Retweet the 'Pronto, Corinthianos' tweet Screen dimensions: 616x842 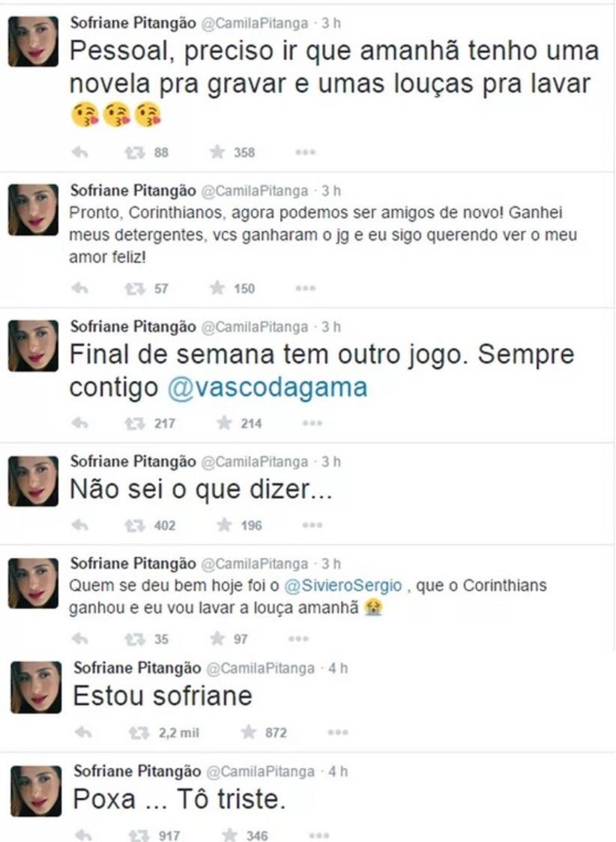[135, 289]
